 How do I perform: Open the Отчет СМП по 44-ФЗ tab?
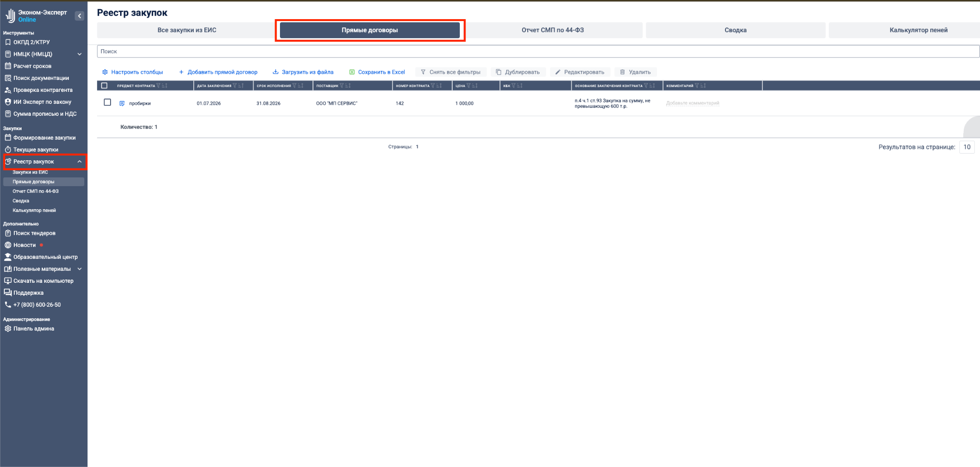point(553,30)
